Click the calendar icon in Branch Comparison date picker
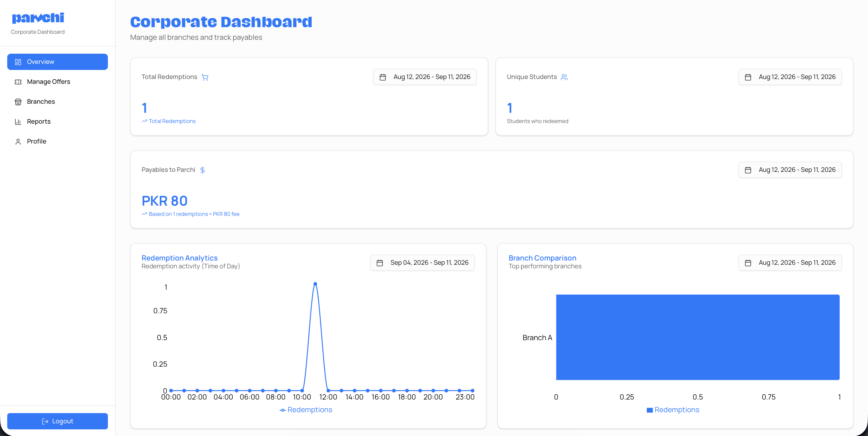 pyautogui.click(x=748, y=263)
